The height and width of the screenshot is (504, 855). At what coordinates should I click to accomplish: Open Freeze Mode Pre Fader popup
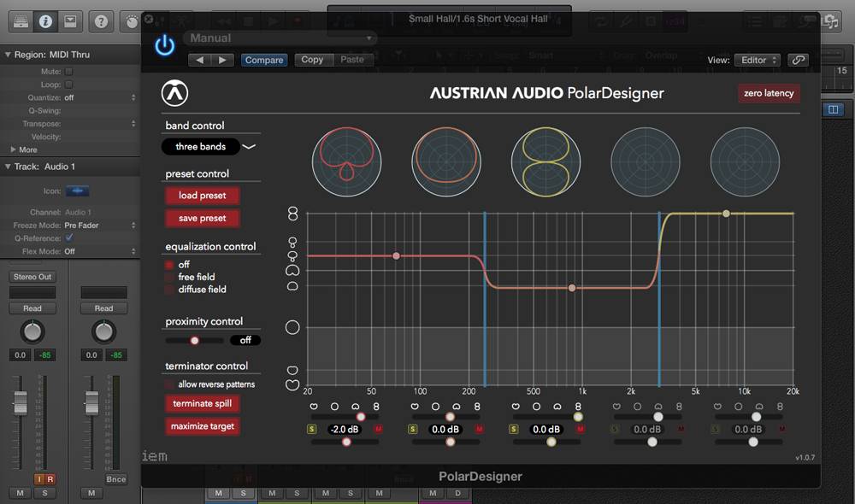(x=99, y=225)
